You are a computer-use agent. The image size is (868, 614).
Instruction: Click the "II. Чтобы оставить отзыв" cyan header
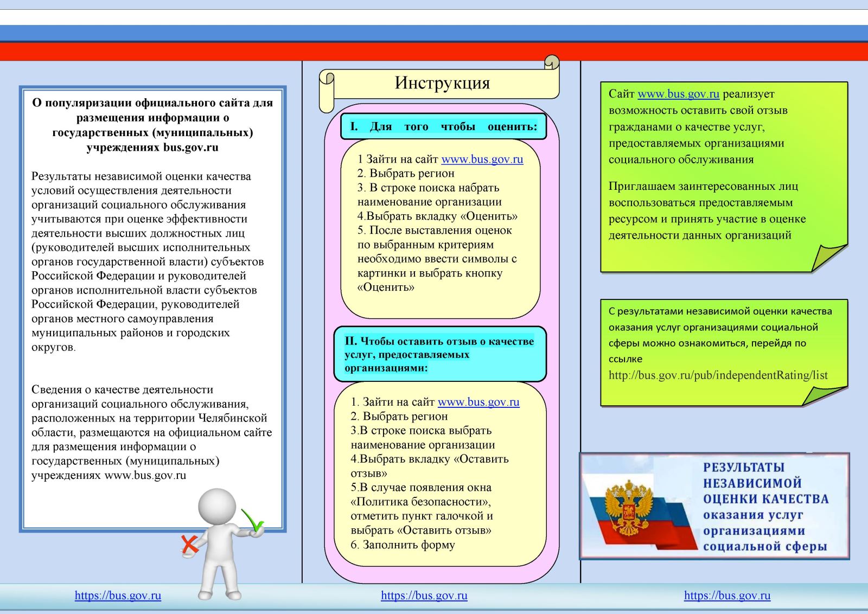click(x=439, y=354)
